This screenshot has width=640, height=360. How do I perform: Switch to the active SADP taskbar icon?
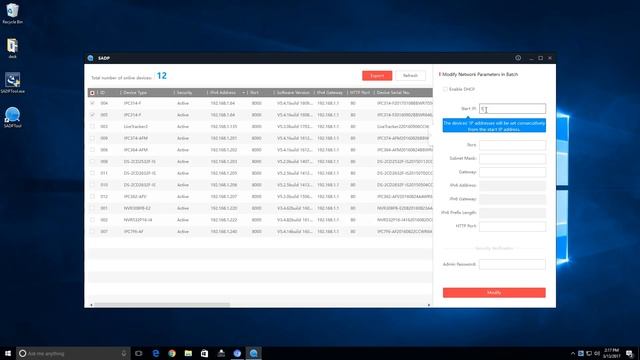pos(253,353)
